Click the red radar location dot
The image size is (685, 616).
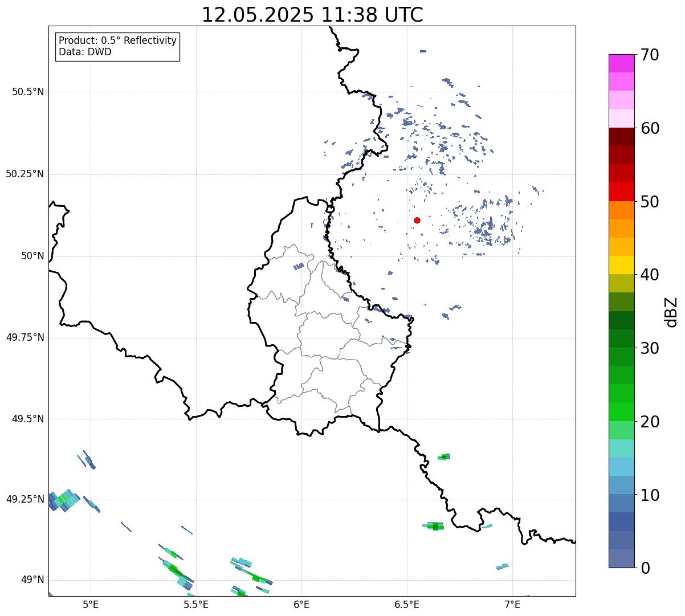pyautogui.click(x=417, y=220)
